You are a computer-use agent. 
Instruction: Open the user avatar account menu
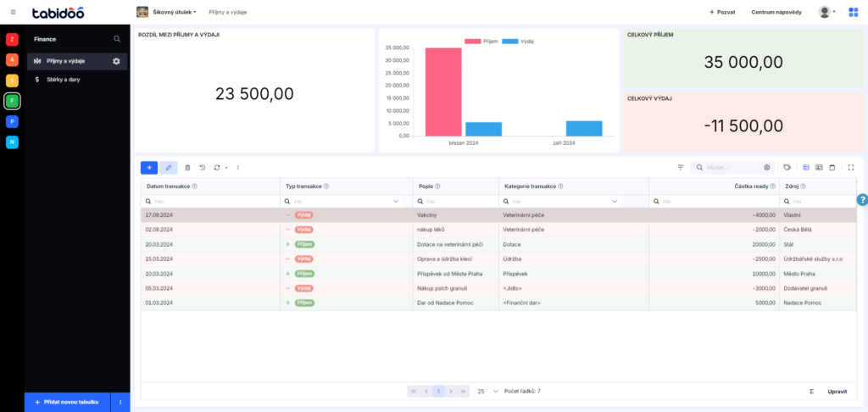coord(827,12)
